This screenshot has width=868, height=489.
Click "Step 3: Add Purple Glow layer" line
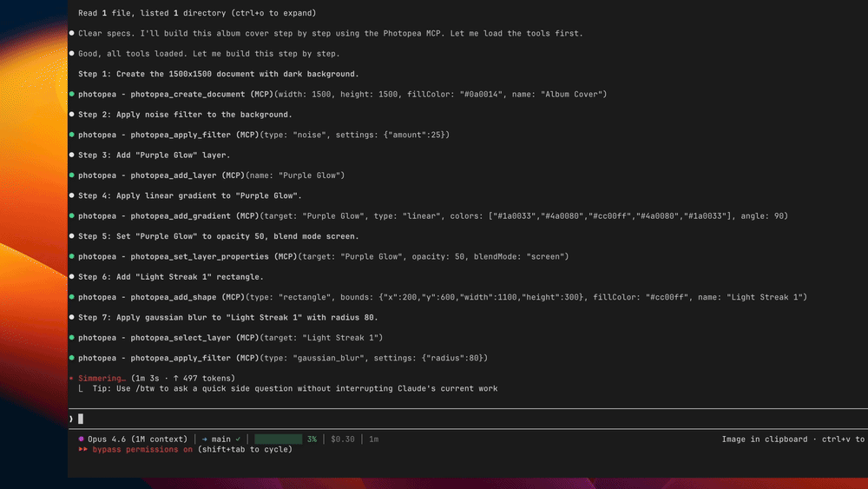(154, 155)
